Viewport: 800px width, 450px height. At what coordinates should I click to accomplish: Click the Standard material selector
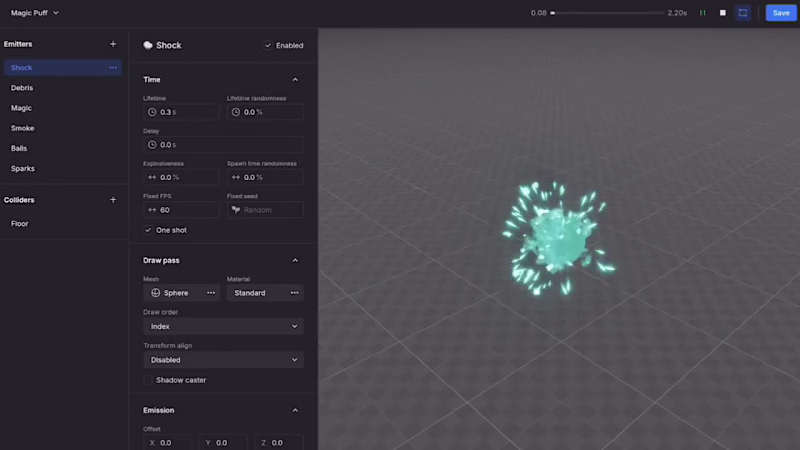(x=265, y=293)
